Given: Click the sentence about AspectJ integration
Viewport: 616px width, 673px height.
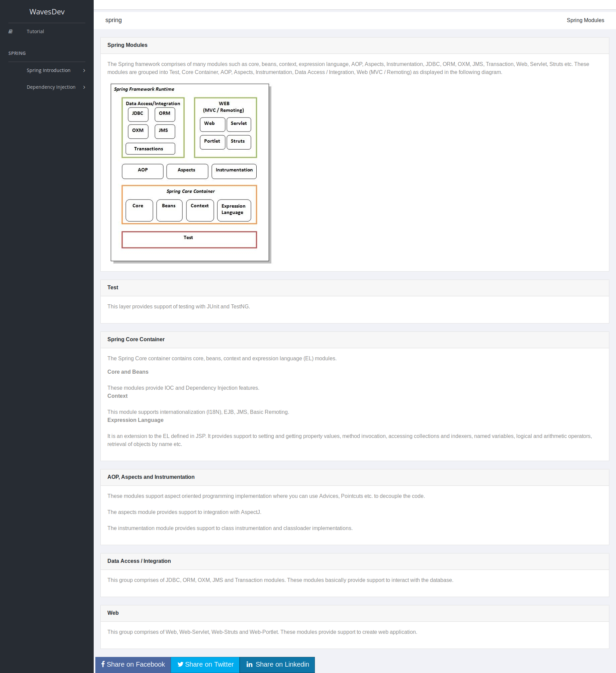Looking at the screenshot, I should [184, 512].
